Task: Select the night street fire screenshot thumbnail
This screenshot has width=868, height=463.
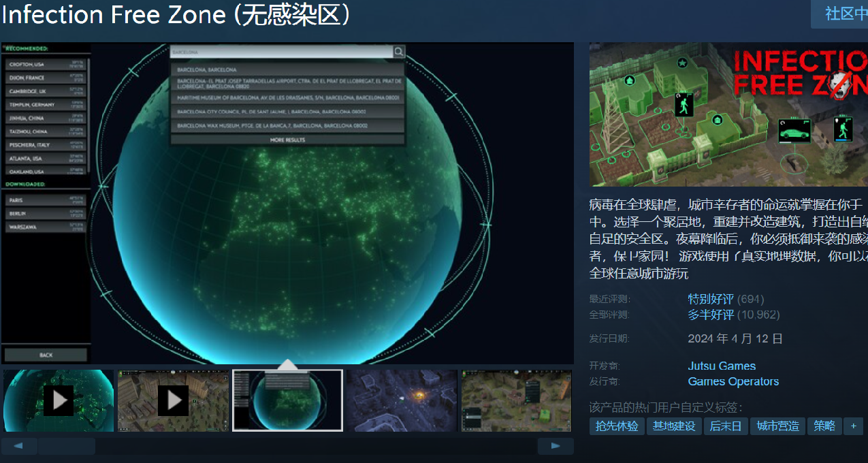Action: pyautogui.click(x=402, y=400)
